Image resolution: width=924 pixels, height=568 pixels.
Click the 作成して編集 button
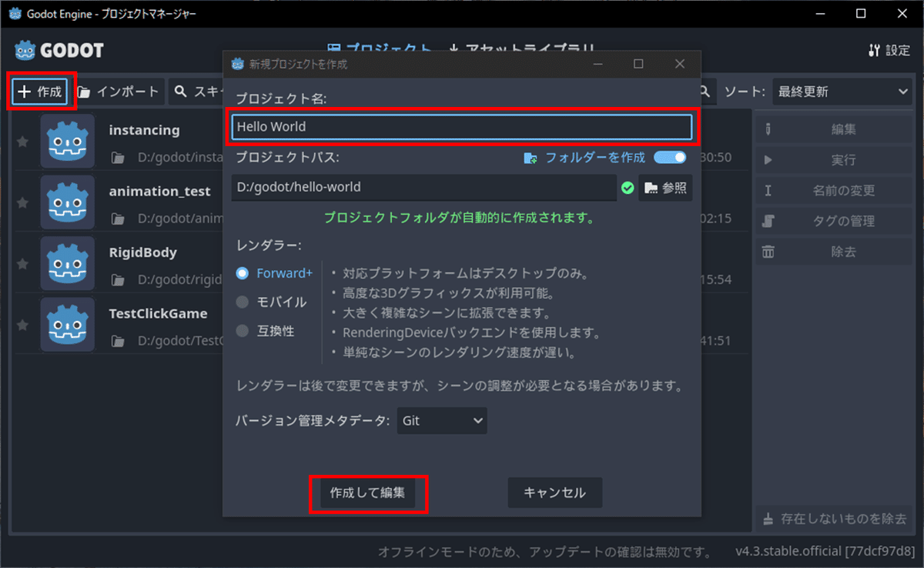point(369,493)
